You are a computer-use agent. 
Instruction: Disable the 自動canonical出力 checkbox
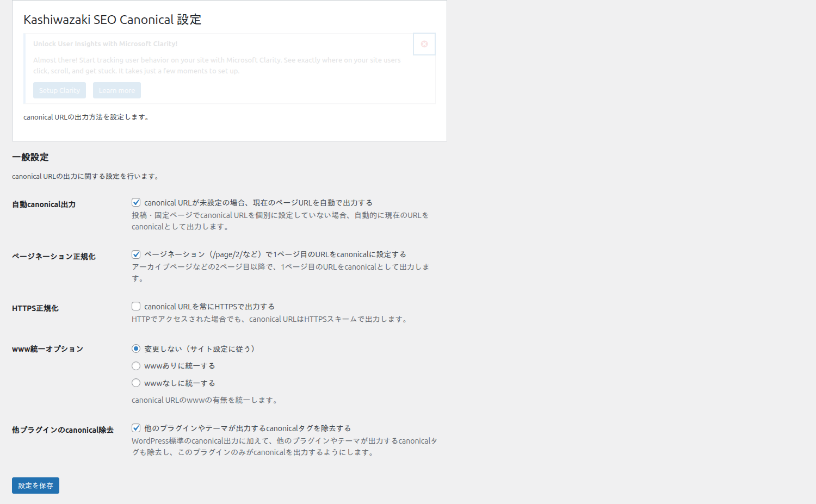pyautogui.click(x=136, y=202)
